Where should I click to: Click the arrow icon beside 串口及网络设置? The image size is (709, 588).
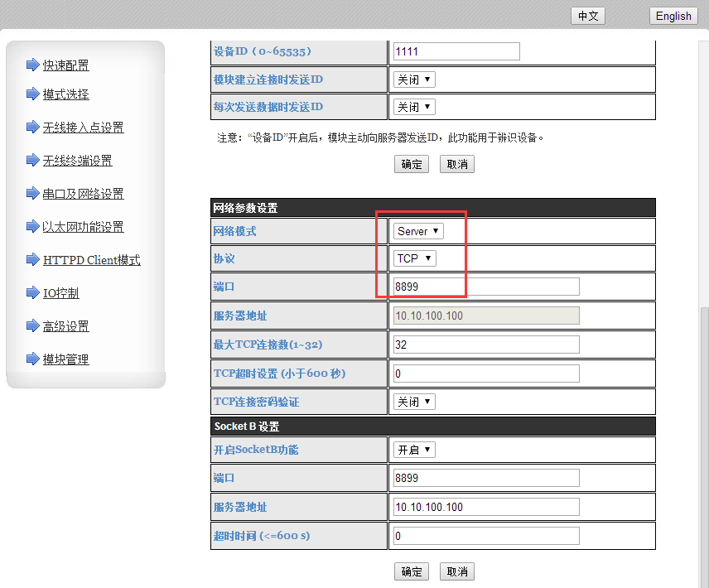point(32,194)
